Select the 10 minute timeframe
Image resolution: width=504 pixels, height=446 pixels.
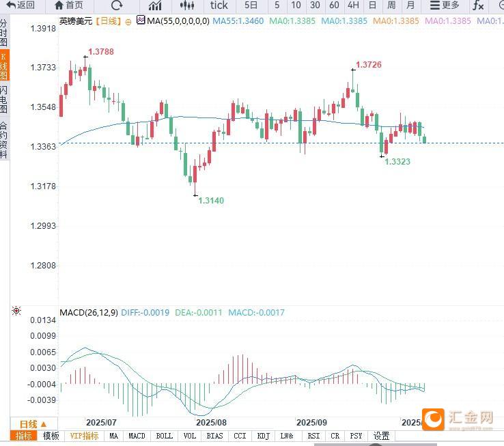pyautogui.click(x=296, y=5)
